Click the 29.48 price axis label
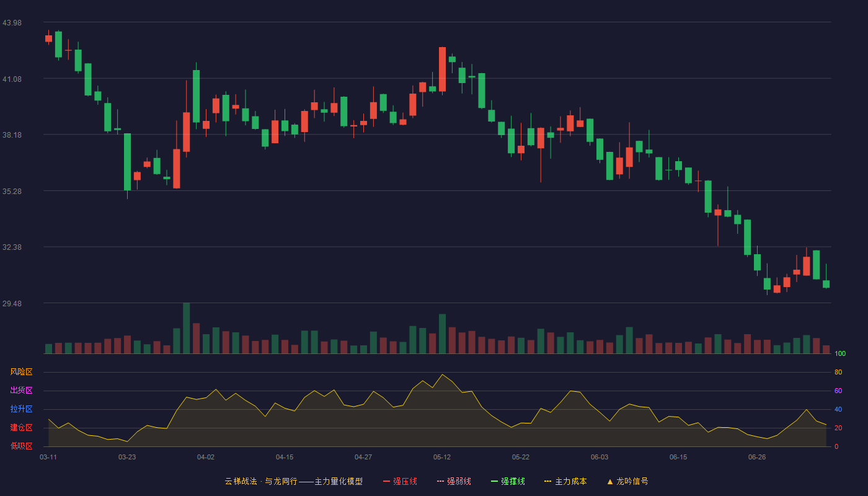868x496 pixels. click(x=12, y=303)
